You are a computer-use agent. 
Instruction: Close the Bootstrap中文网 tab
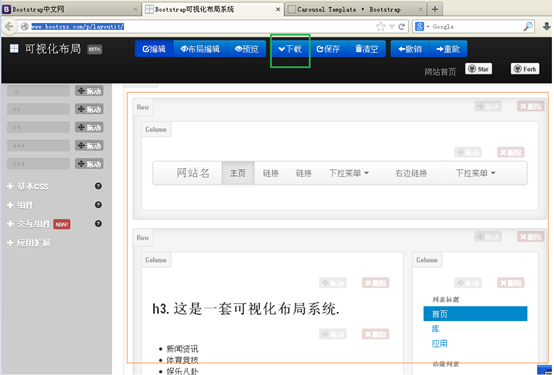pyautogui.click(x=135, y=10)
